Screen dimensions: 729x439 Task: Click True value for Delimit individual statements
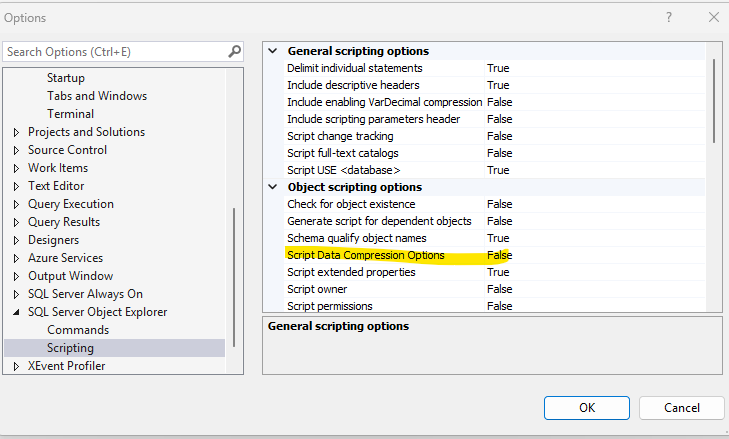[498, 68]
